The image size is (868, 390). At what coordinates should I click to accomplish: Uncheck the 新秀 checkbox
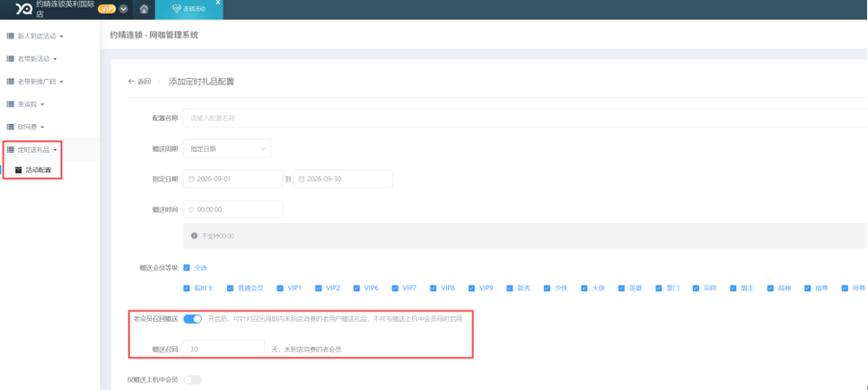pyautogui.click(x=511, y=288)
